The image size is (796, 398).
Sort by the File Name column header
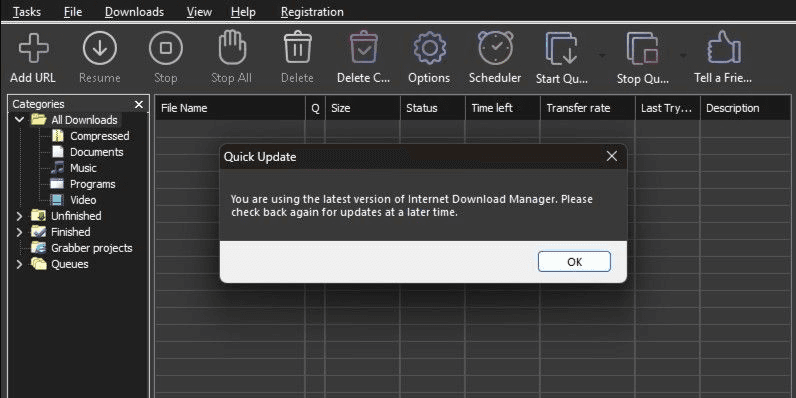click(x=230, y=108)
